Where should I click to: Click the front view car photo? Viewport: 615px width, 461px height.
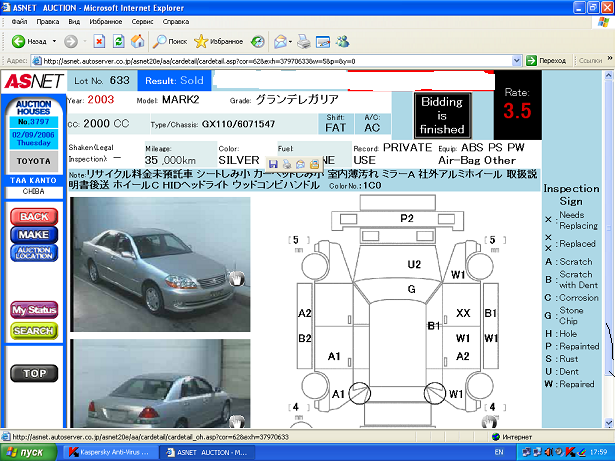pyautogui.click(x=160, y=264)
